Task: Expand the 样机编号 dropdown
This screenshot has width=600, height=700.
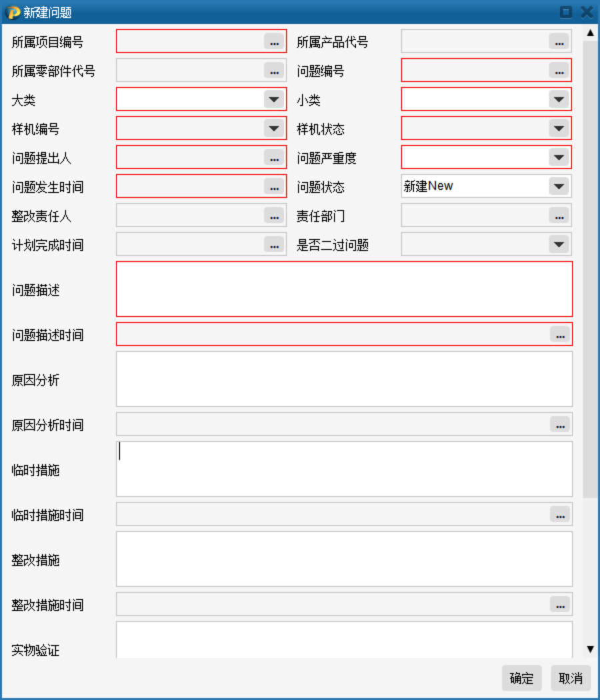Action: pos(274,128)
